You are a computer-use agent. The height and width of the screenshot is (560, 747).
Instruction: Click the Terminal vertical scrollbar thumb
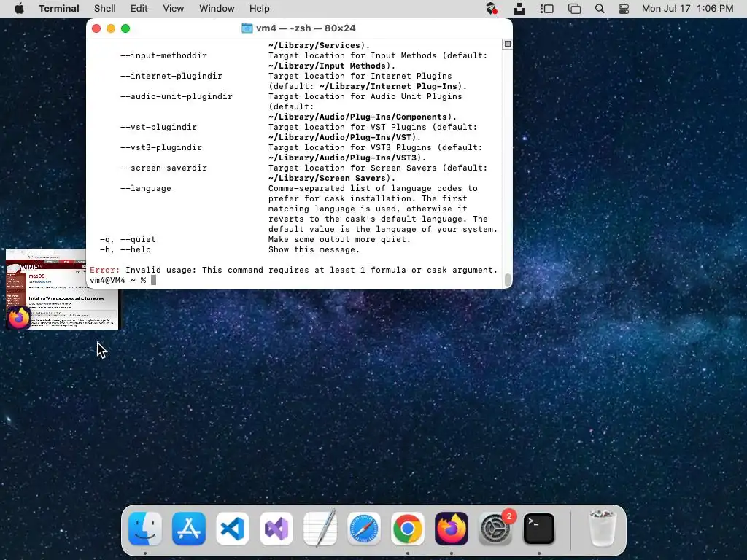pyautogui.click(x=508, y=279)
